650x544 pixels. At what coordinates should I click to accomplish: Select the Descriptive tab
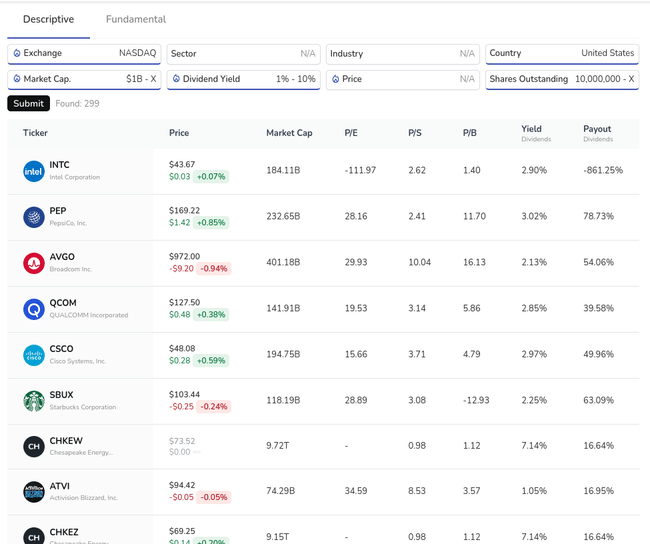pos(48,19)
